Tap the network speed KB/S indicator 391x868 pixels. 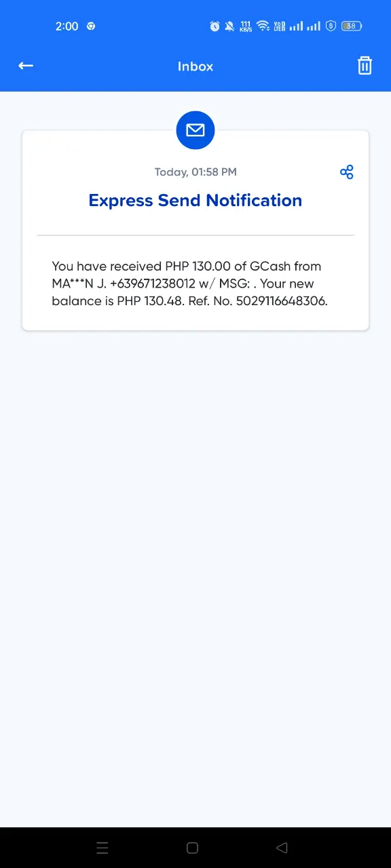point(246,26)
